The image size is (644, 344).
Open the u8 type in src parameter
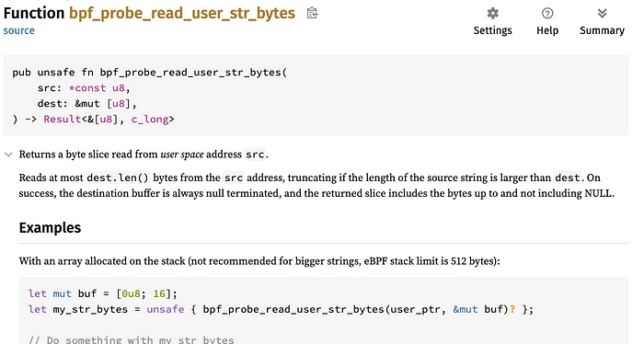119,88
